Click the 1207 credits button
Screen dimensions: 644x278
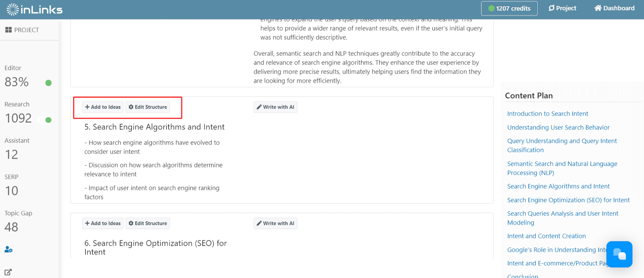click(509, 8)
